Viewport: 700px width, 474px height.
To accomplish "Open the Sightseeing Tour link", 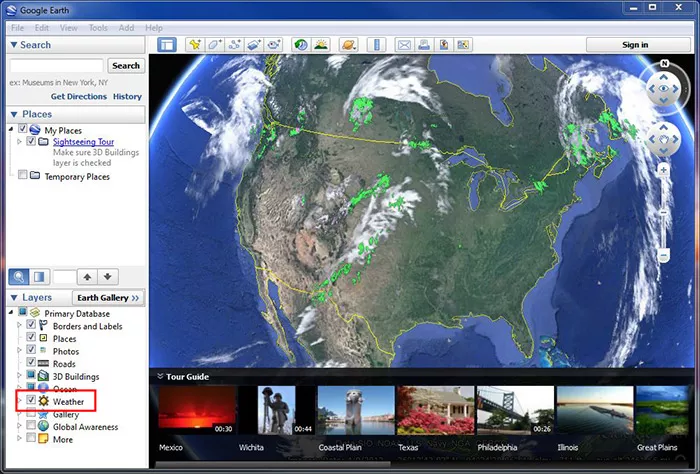I will [x=83, y=141].
